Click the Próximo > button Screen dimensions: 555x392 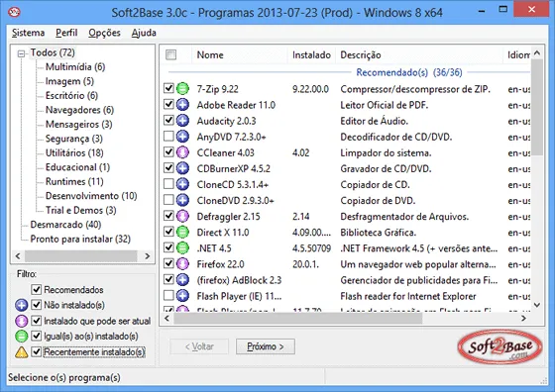point(266,346)
